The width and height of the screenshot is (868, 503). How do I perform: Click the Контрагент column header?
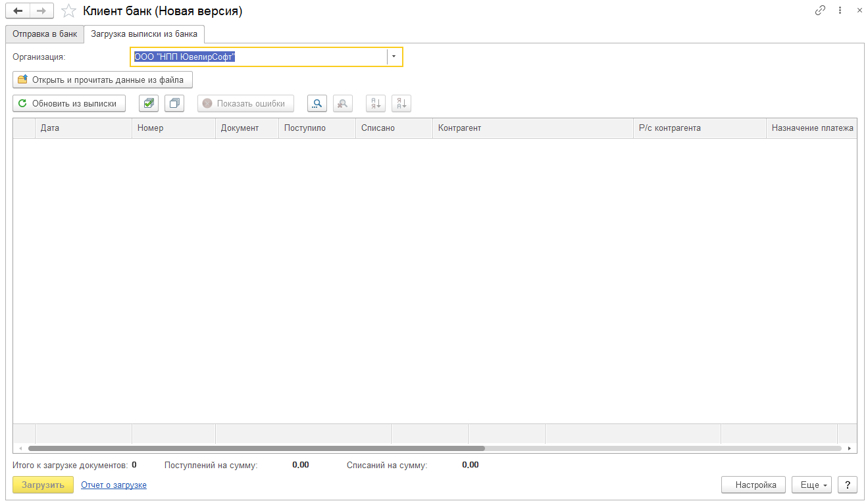533,128
